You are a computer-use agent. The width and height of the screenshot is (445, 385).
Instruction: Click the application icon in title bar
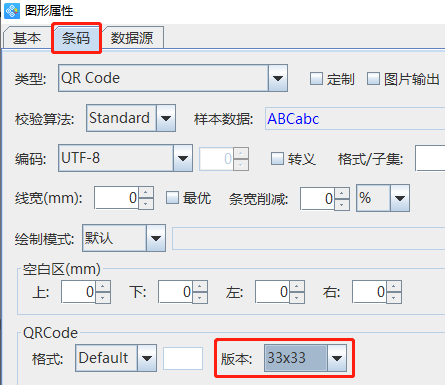click(x=12, y=11)
